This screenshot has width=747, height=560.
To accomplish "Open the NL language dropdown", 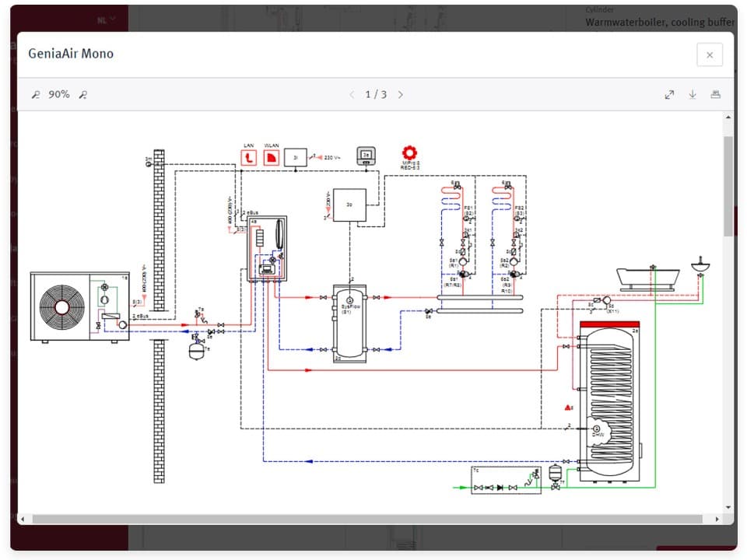I will coord(107,19).
